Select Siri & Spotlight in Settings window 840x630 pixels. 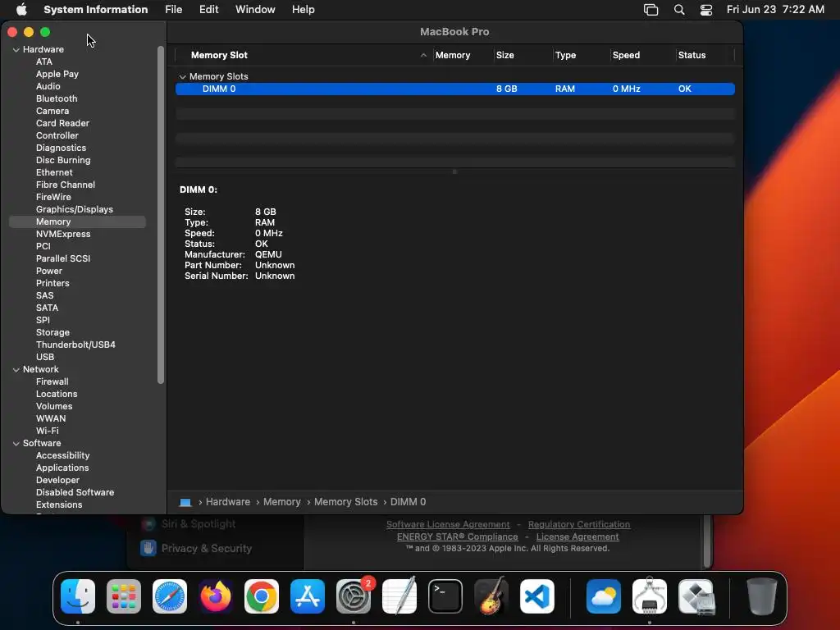click(x=189, y=524)
